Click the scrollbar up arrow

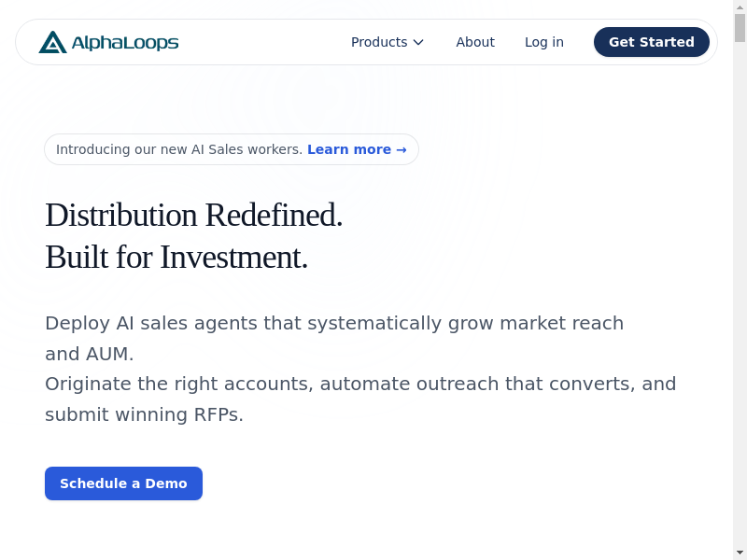pyautogui.click(x=740, y=7)
